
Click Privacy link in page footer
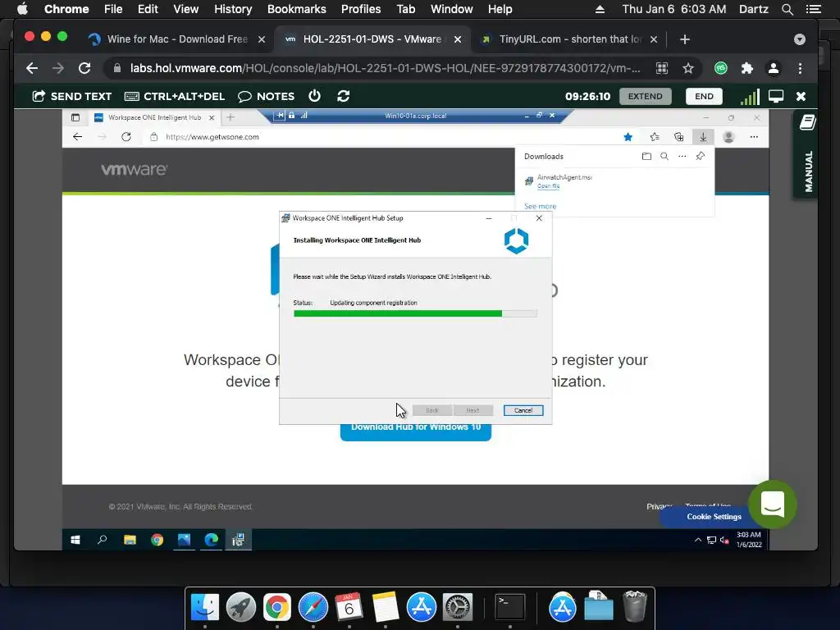coord(659,506)
